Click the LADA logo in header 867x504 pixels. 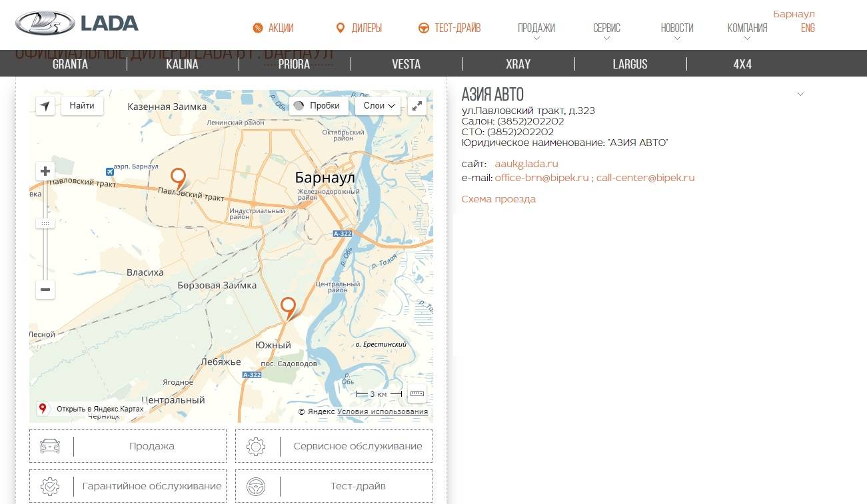[x=77, y=24]
